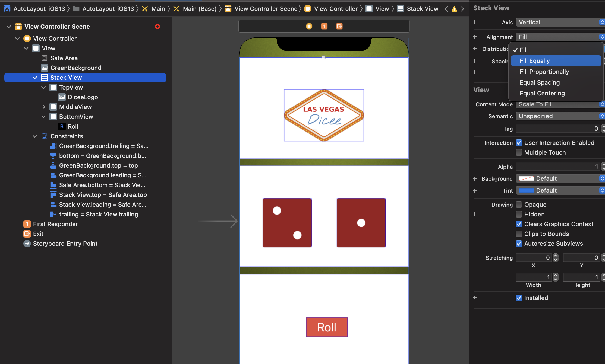Click the orange First Responder icon above canvas
605x364 pixels.
coord(324,26)
